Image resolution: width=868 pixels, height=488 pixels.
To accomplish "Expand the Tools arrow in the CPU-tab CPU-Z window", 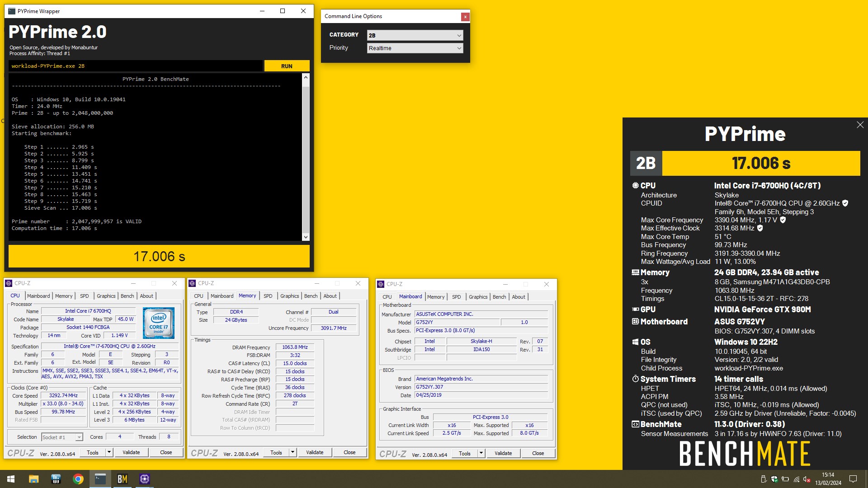I will (109, 452).
